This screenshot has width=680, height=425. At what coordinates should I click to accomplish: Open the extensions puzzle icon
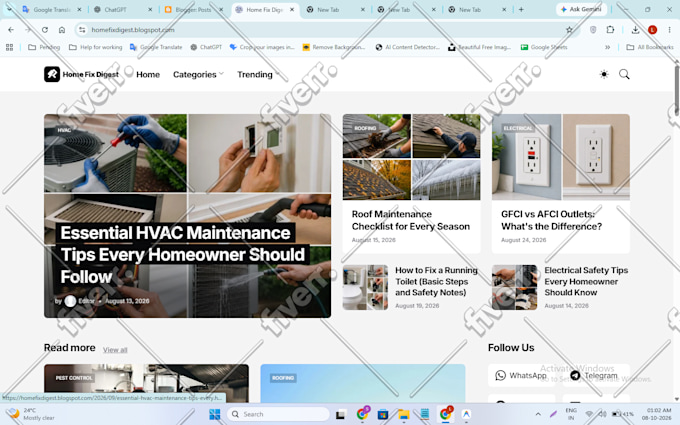click(x=610, y=29)
